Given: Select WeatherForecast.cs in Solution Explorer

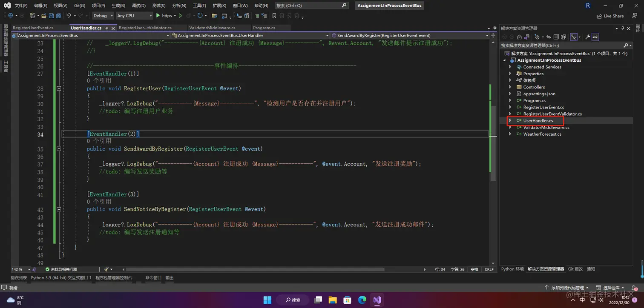Looking at the screenshot, I should tap(542, 134).
